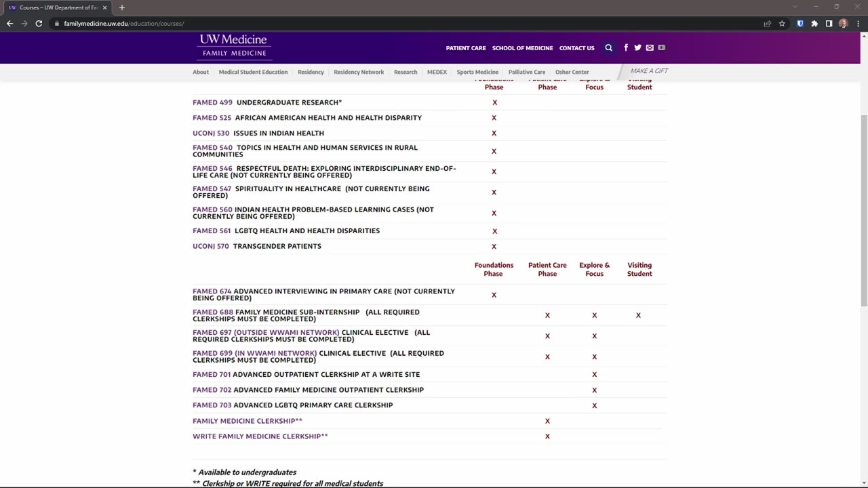Open the FAMED 560 course link
The image size is (868, 488).
(212, 210)
